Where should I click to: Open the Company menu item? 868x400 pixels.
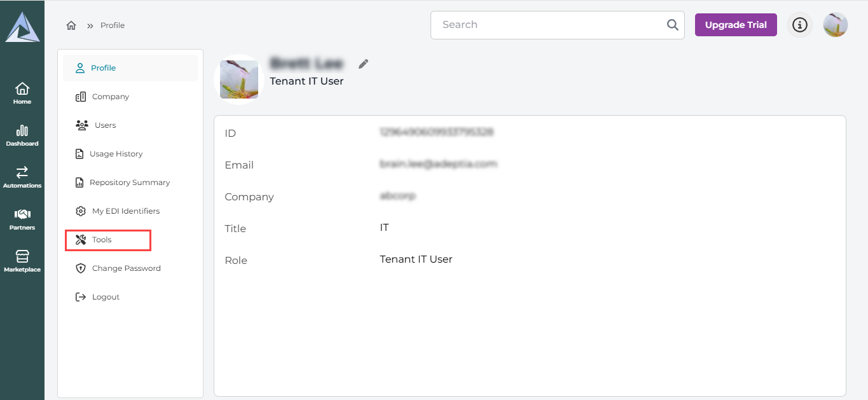(x=130, y=97)
